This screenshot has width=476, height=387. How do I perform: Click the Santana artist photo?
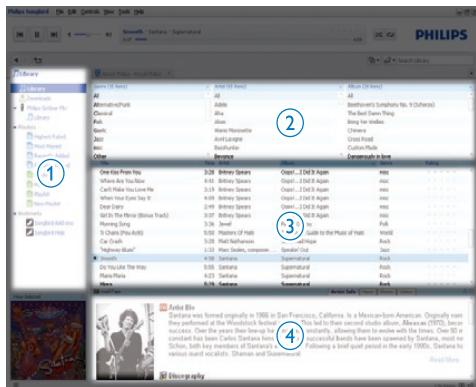(125, 341)
